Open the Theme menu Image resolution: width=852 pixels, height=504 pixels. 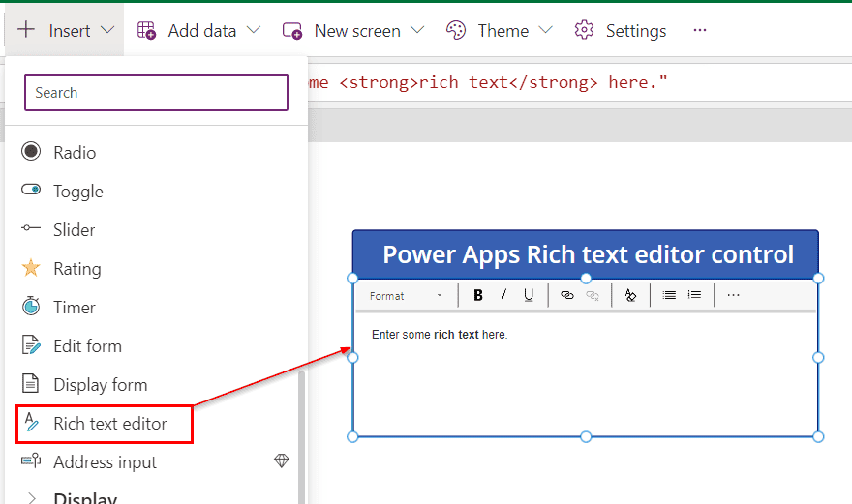(499, 30)
